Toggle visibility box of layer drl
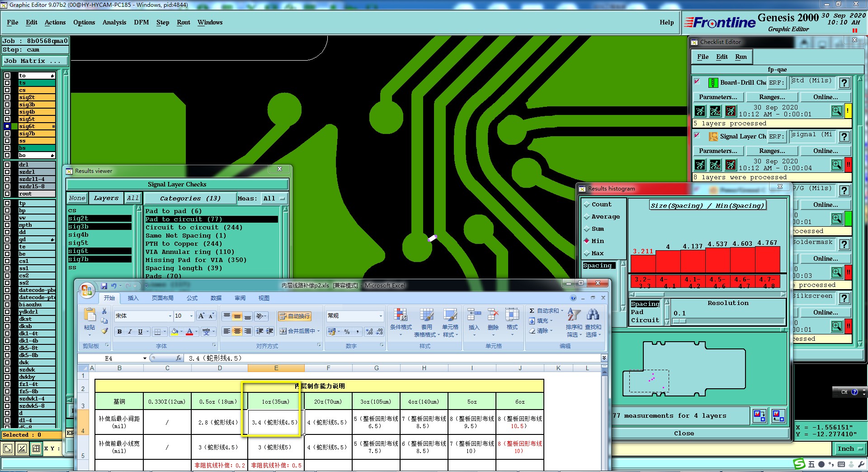Viewport: 868px width, 472px height. click(7, 165)
